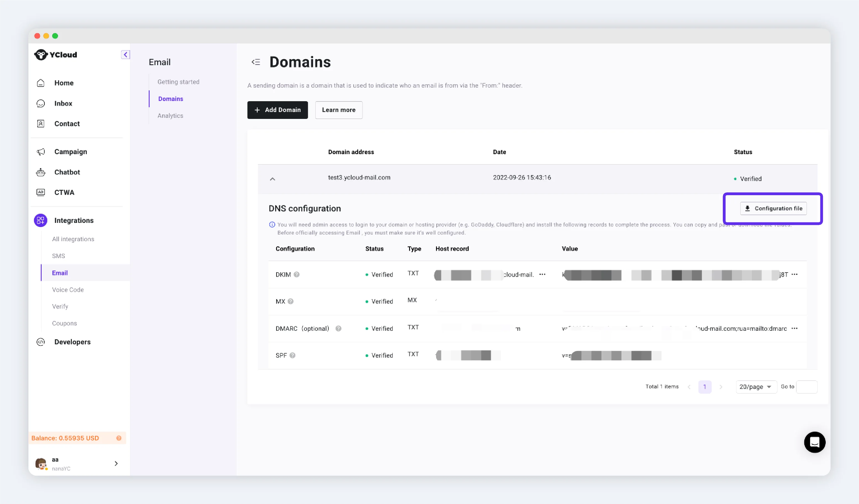Click the user avatar picture
Viewport: 859px width, 504px height.
point(41,464)
